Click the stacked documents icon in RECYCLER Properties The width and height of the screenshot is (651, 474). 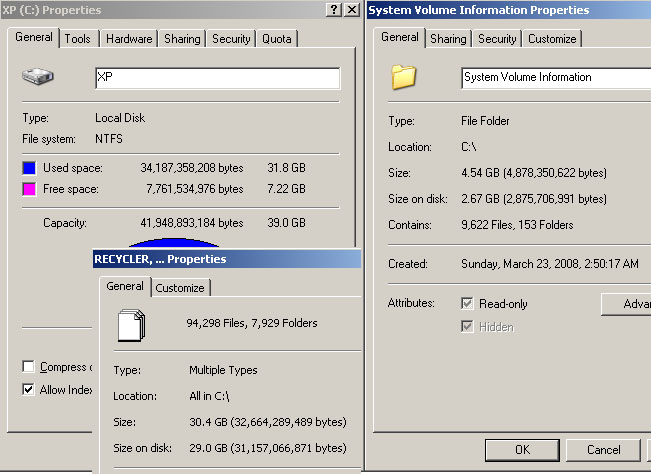(x=132, y=324)
